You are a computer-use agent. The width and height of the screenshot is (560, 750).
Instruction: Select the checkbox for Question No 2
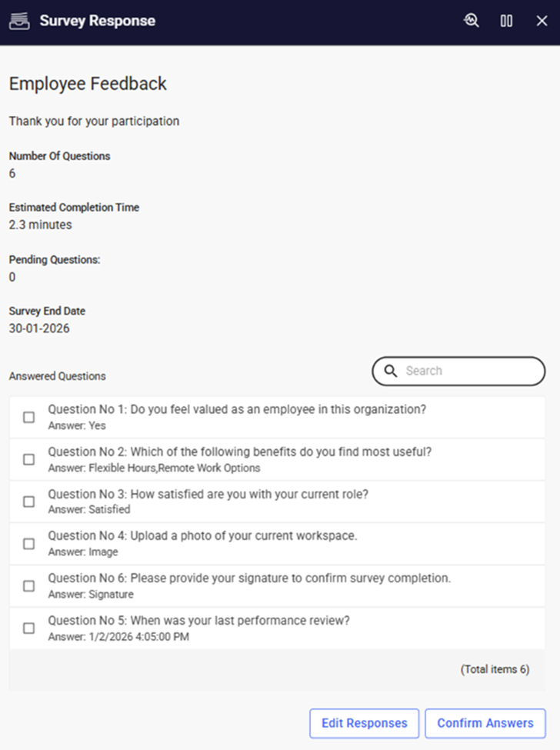click(29, 459)
